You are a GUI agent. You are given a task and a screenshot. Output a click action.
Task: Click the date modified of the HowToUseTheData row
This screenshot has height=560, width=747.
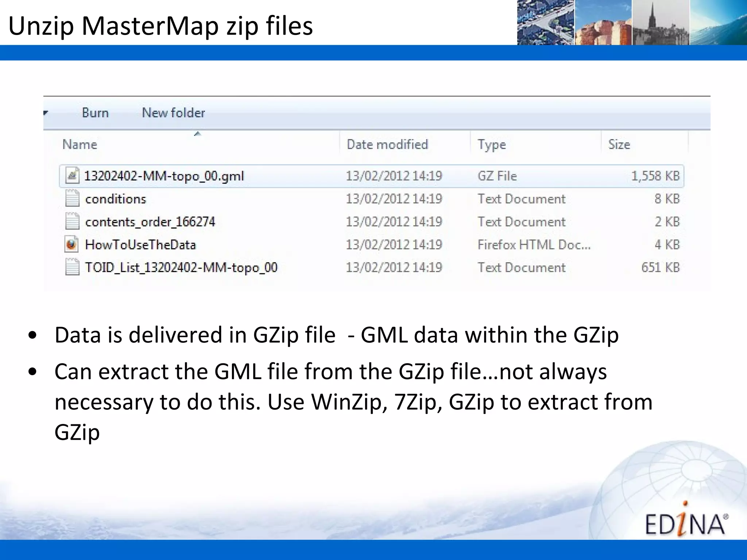click(394, 245)
